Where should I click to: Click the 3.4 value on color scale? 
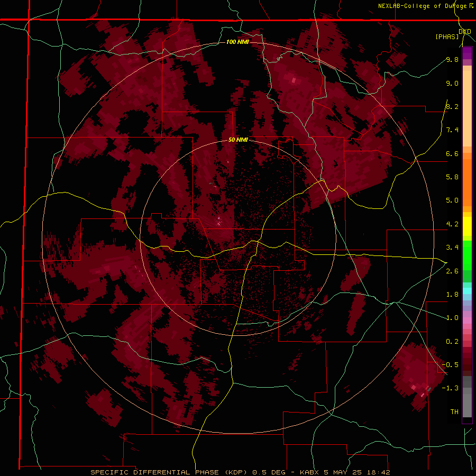[452, 247]
